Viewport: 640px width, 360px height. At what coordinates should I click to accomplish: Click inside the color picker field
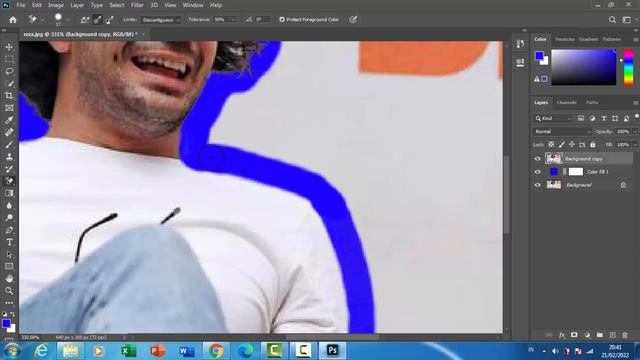point(584,67)
